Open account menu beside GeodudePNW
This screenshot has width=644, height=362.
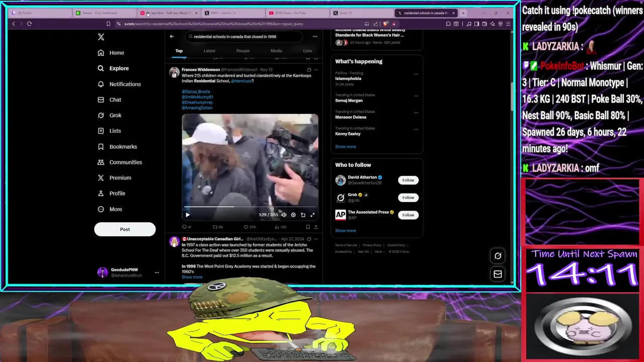coord(156,273)
